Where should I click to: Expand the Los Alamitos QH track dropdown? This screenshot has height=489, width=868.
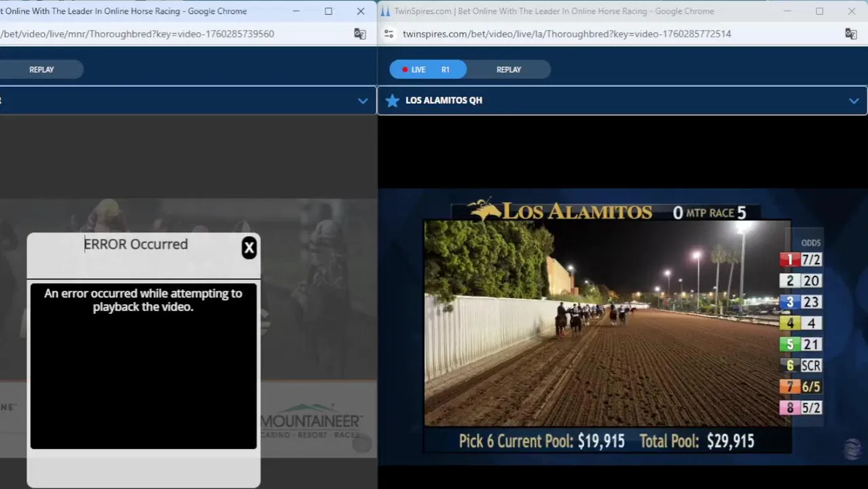[854, 101]
